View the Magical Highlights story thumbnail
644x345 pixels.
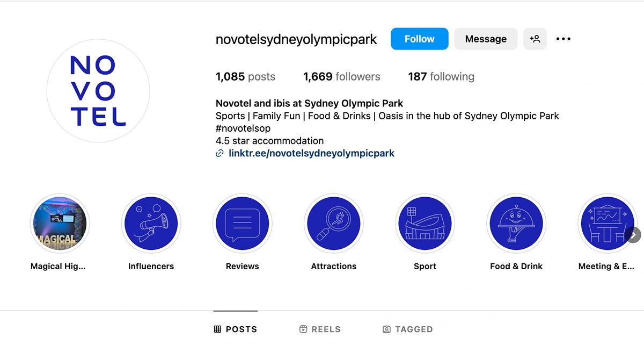click(x=60, y=224)
